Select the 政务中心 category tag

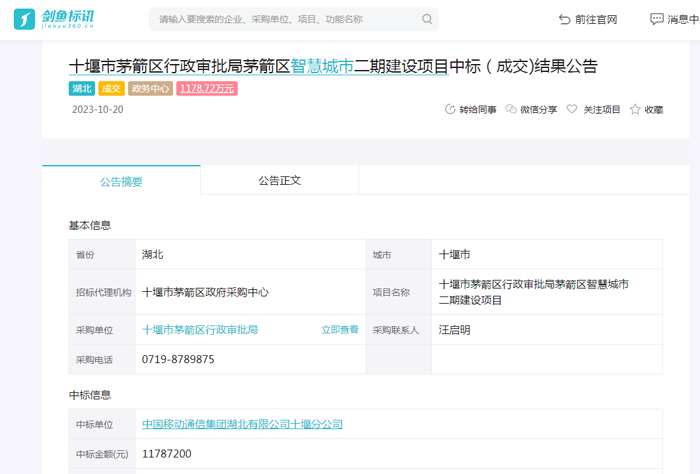pos(150,88)
